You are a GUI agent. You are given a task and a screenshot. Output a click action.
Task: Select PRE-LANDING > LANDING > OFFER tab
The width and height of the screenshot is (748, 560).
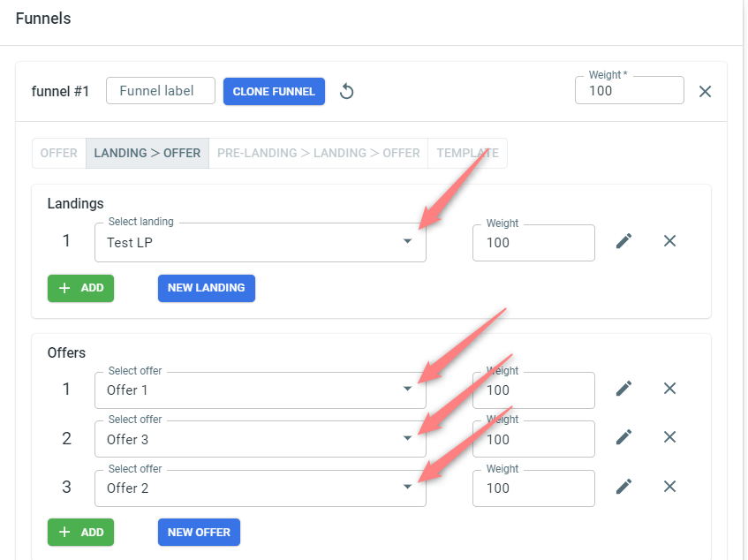318,153
